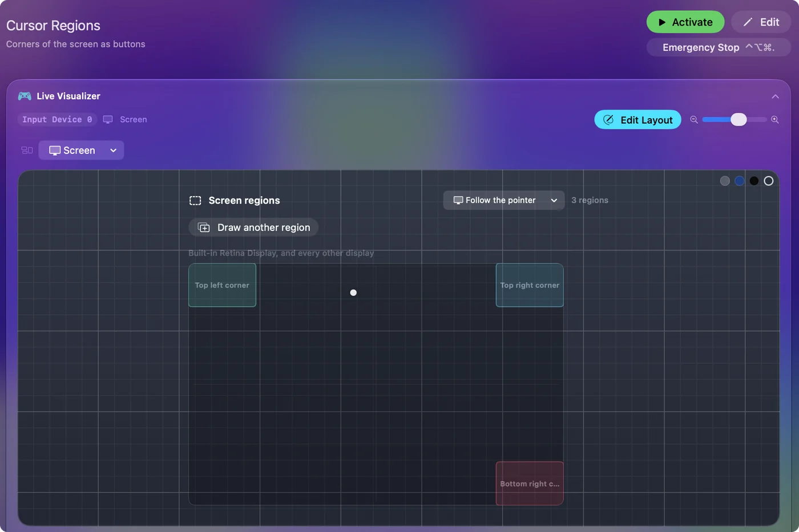Click the Screen label beside Input Device

click(134, 120)
